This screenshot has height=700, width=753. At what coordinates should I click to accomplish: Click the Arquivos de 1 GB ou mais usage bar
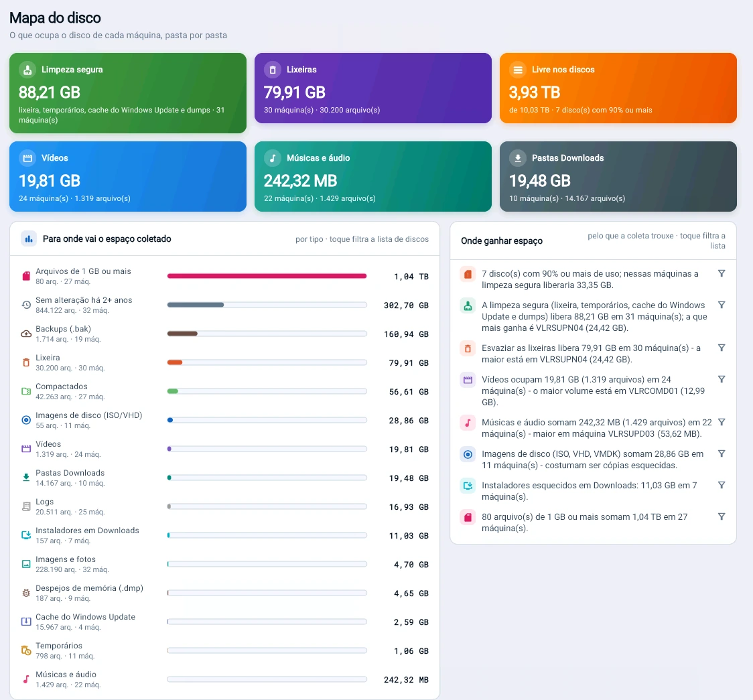tap(267, 276)
